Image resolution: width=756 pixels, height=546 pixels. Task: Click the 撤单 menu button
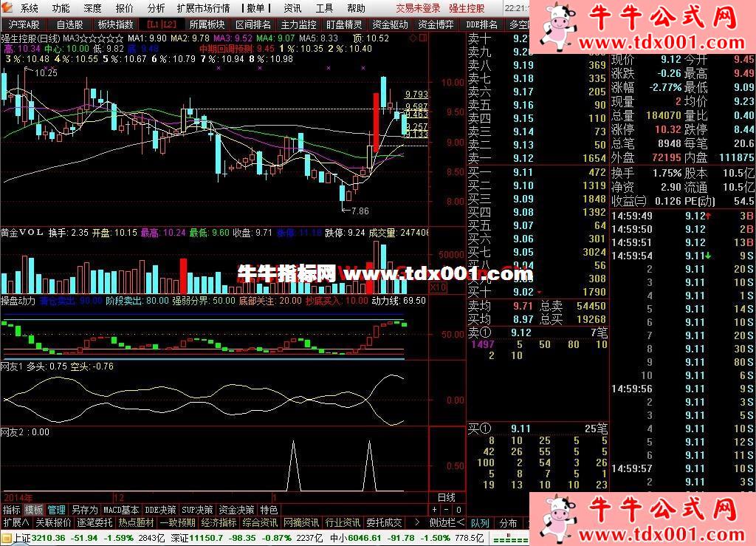(255, 8)
